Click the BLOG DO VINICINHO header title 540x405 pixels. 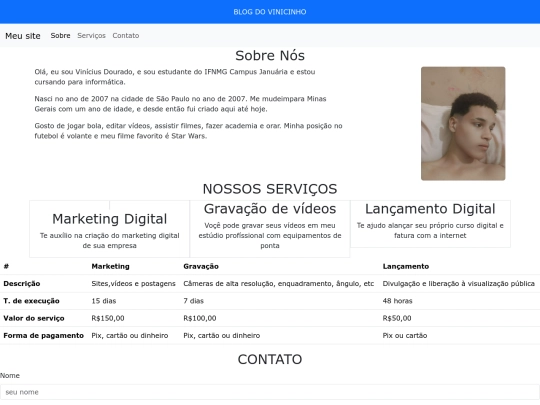coord(270,12)
